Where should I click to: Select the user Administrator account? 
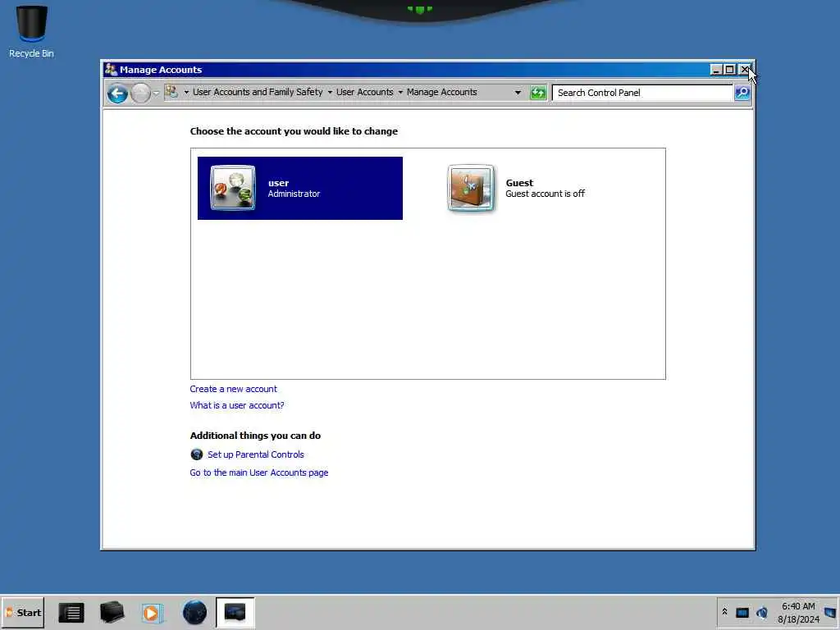(x=300, y=188)
